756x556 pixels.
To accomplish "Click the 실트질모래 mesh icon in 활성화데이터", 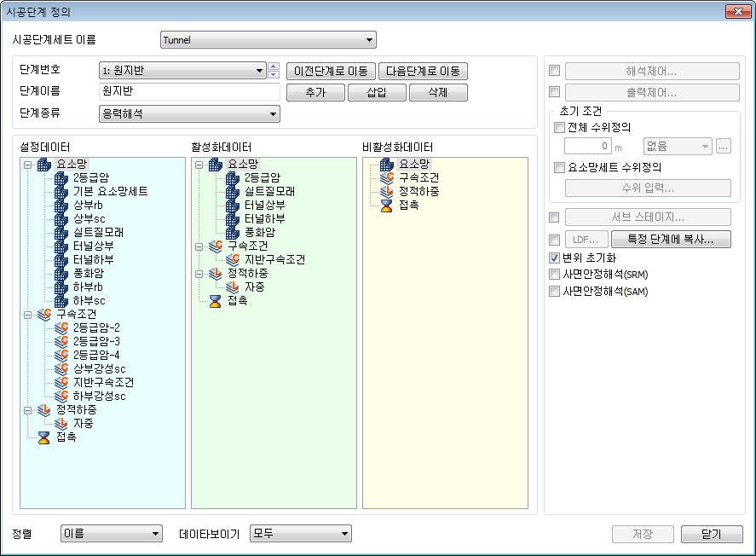I will 233,191.
